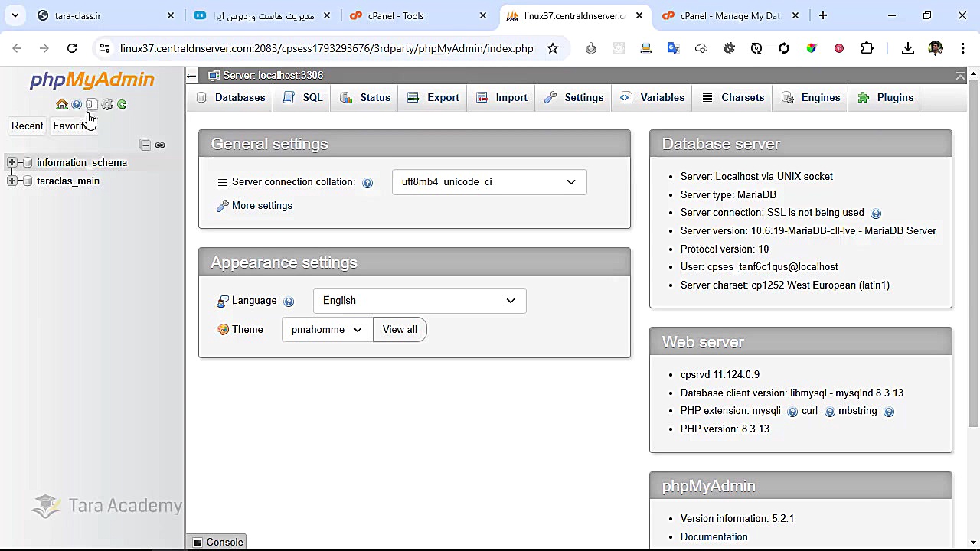Viewport: 980px width, 551px height.
Task: Click the browser address bar URL
Action: tap(327, 48)
